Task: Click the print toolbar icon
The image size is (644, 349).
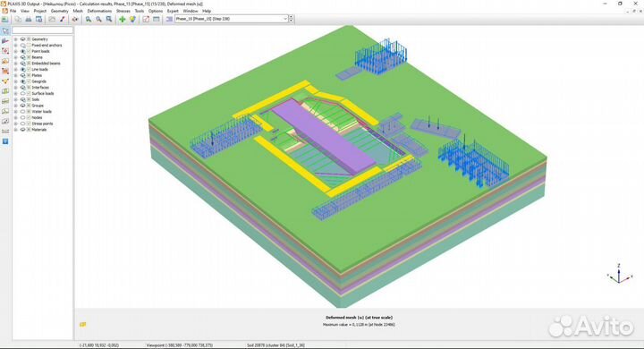Action: click(x=29, y=19)
